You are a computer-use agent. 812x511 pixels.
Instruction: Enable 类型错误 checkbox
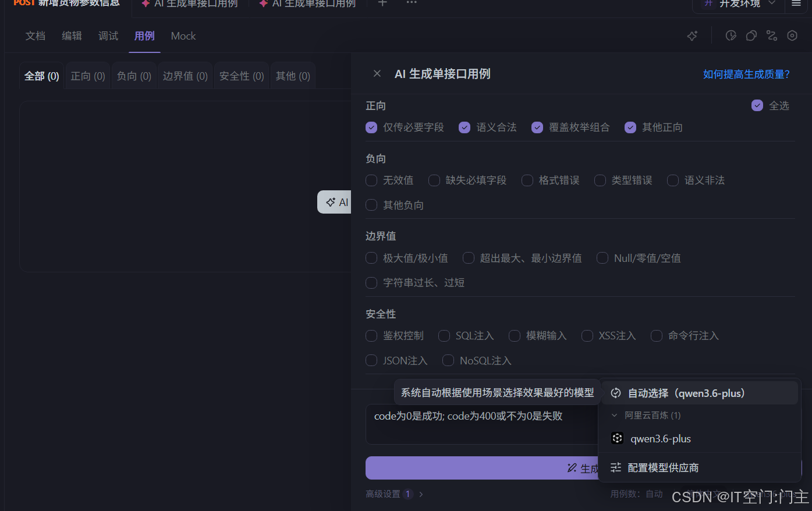point(600,180)
